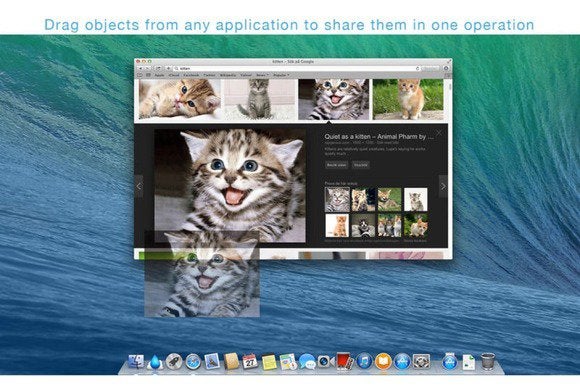The image size is (580, 388).
Task: Open System Preferences gear icon in the dock
Action: pyautogui.click(x=421, y=361)
